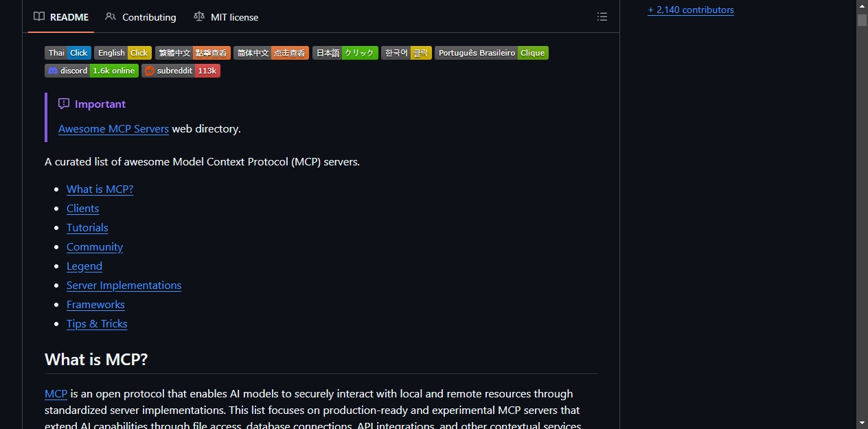Viewport: 868px width, 429px height.
Task: Click the Português Brasileiro badge
Action: point(492,53)
